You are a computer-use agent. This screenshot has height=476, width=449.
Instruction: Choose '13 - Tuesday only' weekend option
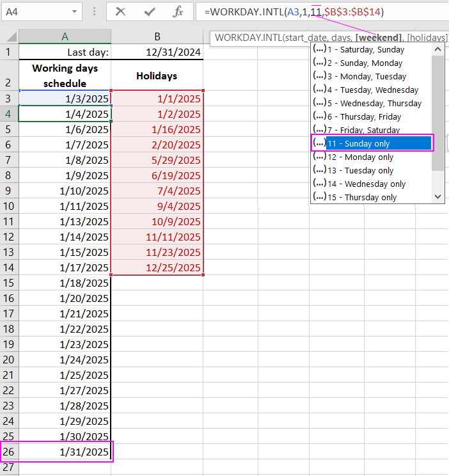[372, 170]
